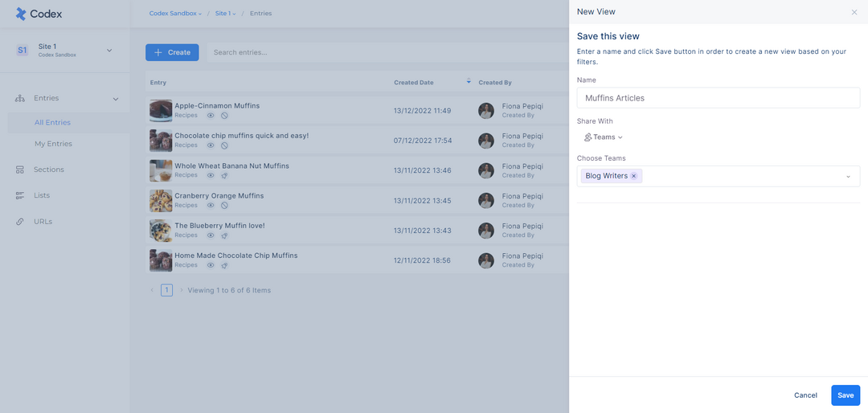The height and width of the screenshot is (413, 868).
Task: Open the Share With Teams dropdown
Action: tap(604, 137)
